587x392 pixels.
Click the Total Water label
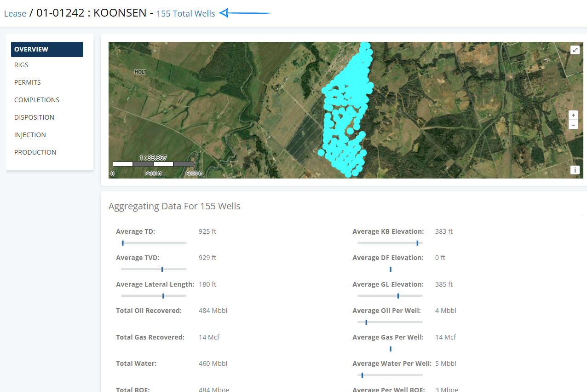[136, 363]
